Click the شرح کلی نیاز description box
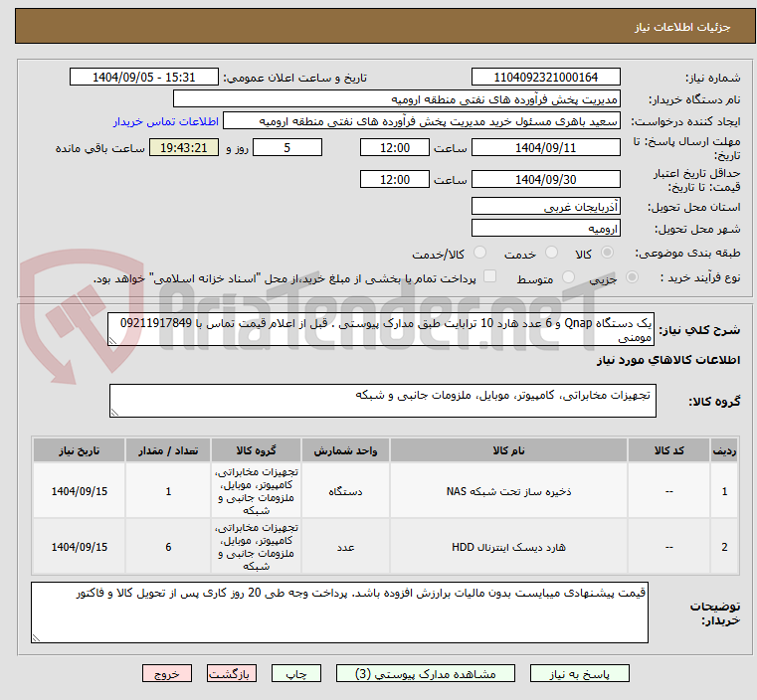Screen dimensions: 757x700 pos(381,329)
